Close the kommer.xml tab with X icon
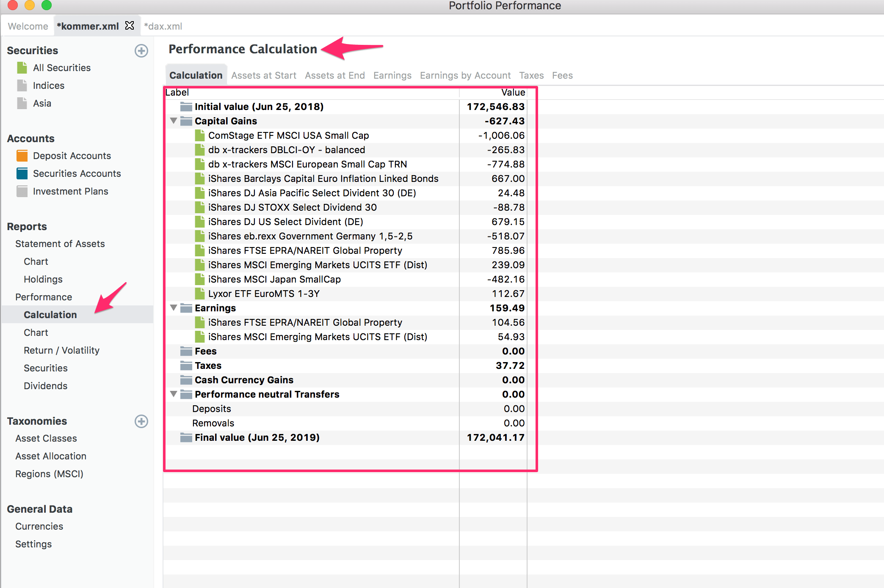Screen dimensions: 884x588 pos(130,26)
